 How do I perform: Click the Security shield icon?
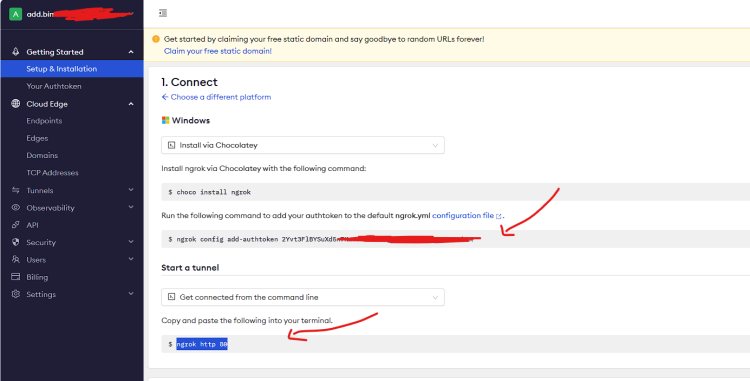click(16, 242)
